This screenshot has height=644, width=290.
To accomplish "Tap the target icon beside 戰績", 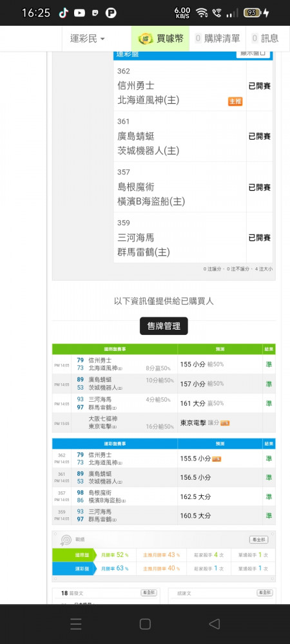I will tap(66, 540).
